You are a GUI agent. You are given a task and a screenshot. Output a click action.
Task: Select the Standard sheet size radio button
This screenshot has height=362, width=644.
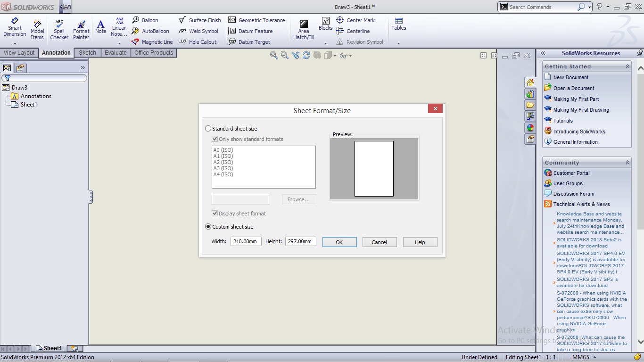[208, 128]
